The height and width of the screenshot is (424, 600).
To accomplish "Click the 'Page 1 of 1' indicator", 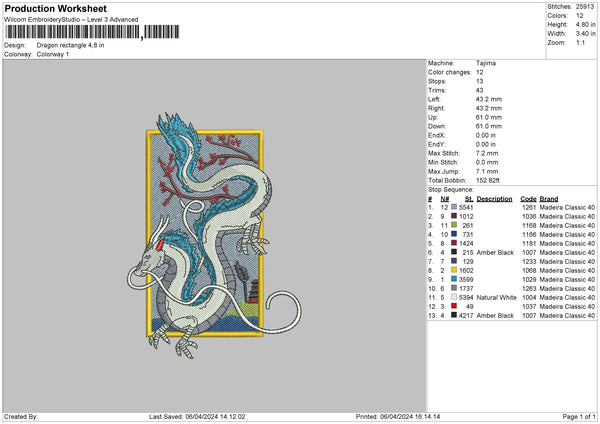I will [579, 416].
